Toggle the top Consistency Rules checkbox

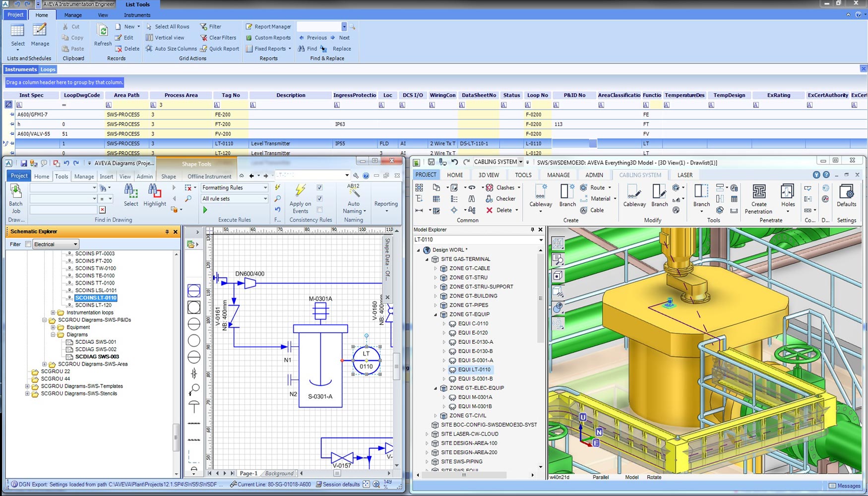319,187
